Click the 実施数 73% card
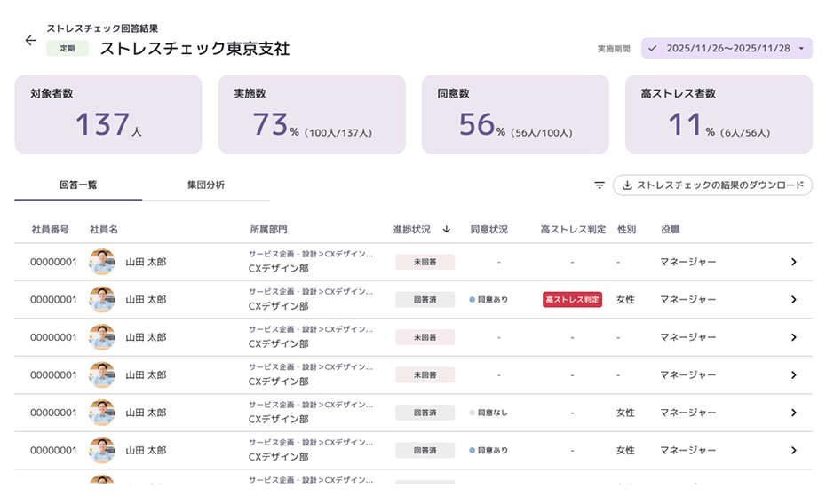Viewport: 826px width, 504px height. coord(312,114)
